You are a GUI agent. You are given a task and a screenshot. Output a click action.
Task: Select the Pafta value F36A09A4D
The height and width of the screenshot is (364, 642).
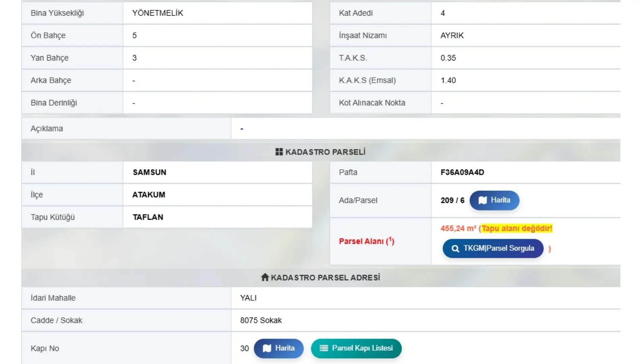(462, 172)
